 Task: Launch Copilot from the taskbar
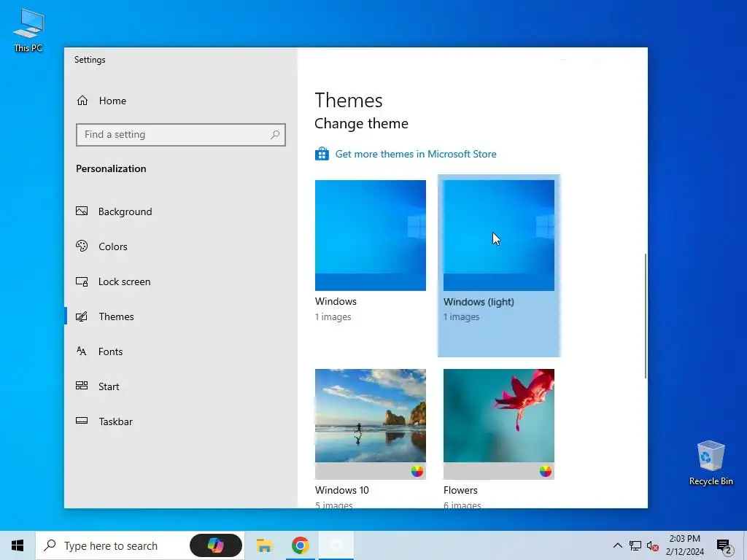216,545
